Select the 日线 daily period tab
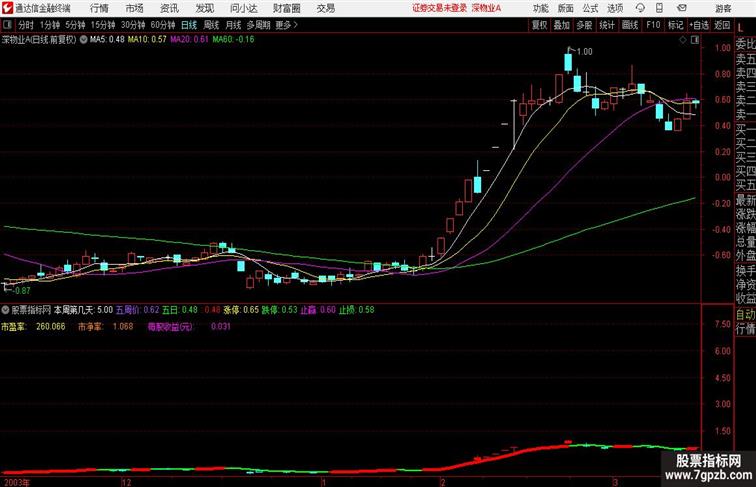The image size is (756, 487). point(189,25)
